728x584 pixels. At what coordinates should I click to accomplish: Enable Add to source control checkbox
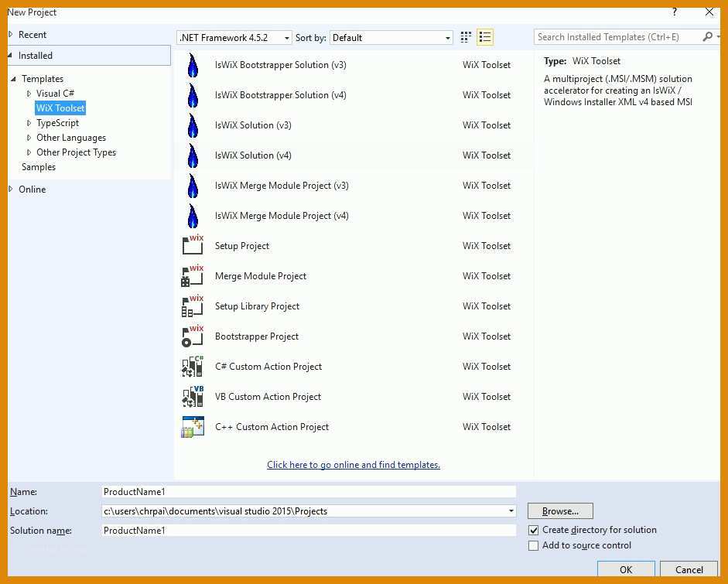[x=534, y=545]
